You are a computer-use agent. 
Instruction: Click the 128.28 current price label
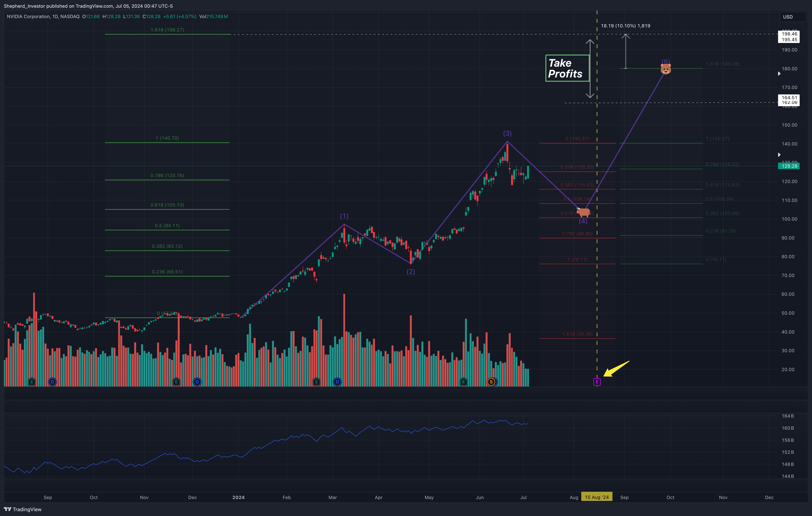789,166
